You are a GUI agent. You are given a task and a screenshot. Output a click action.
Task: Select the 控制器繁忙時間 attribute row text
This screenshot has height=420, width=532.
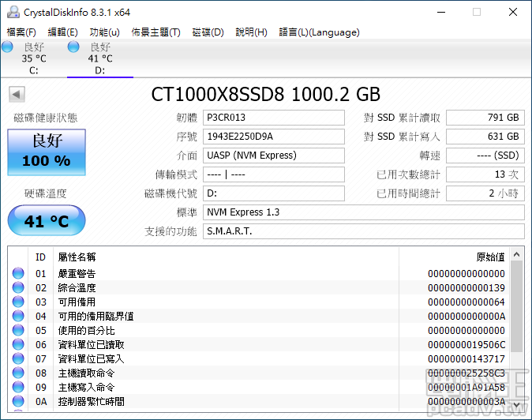point(92,402)
